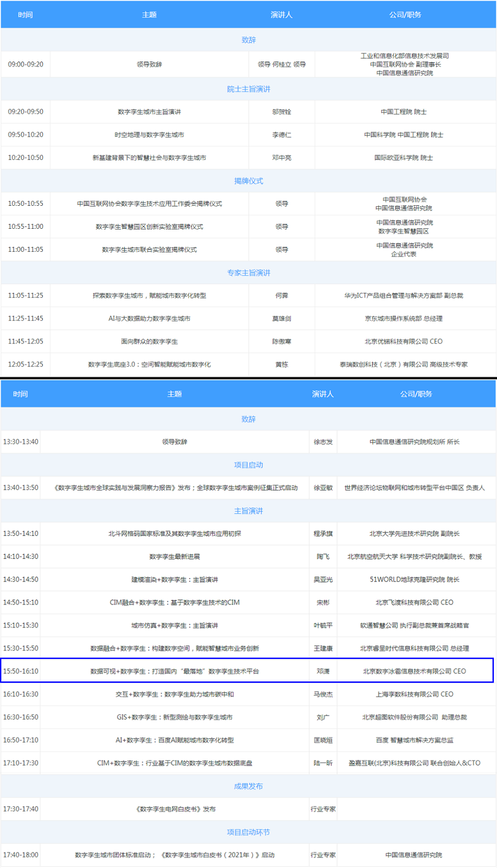This screenshot has width=497, height=868.
Task: Click section heading '项目启动环节'
Action: 248,833
